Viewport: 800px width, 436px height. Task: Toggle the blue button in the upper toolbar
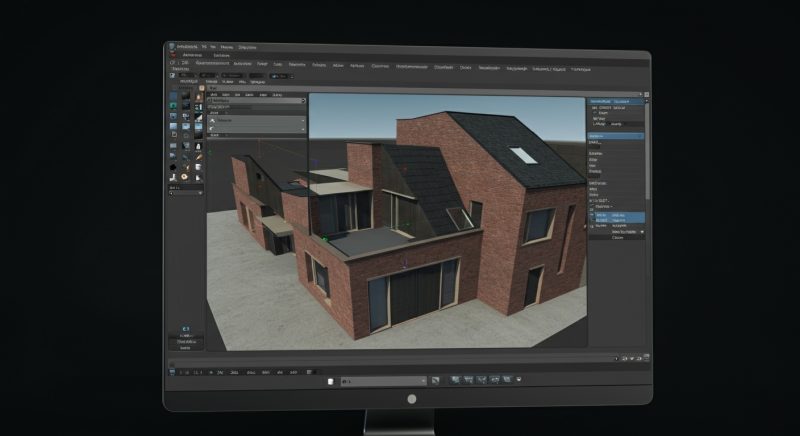(x=279, y=76)
